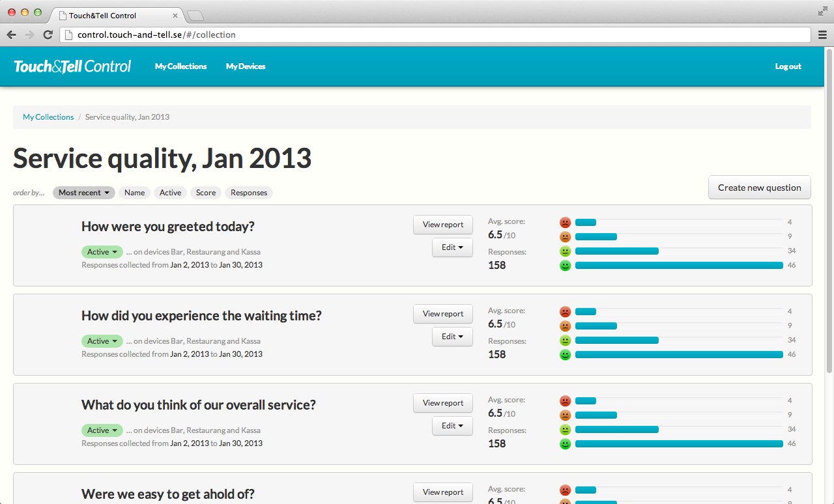Click green happy smiley in overall service question

pyautogui.click(x=565, y=443)
